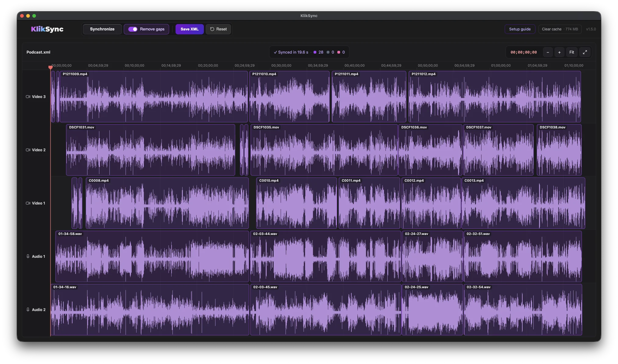Reset the timeline with Reset button
This screenshot has height=364, width=618.
point(218,29)
